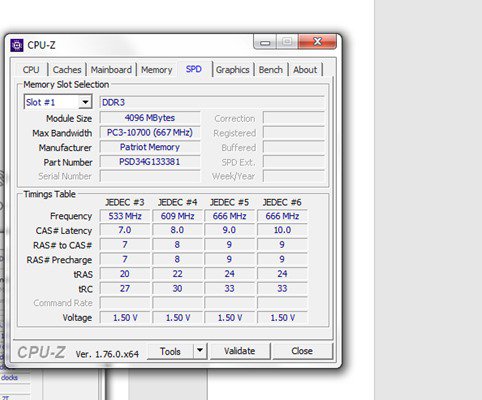The height and width of the screenshot is (400, 482).
Task: Select the Memory tab
Action: (x=157, y=70)
